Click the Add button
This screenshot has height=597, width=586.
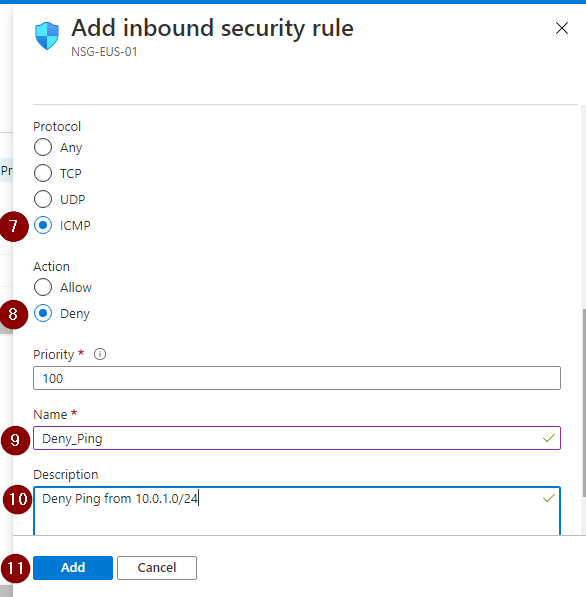coord(73,568)
